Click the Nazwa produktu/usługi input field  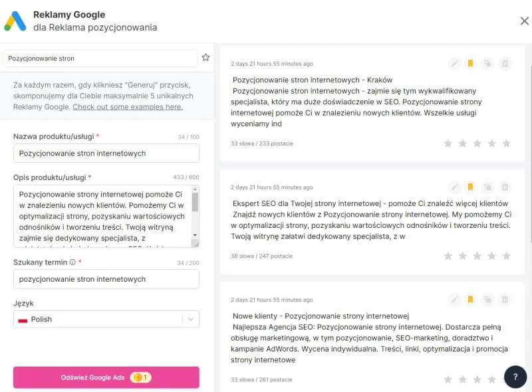(x=106, y=153)
